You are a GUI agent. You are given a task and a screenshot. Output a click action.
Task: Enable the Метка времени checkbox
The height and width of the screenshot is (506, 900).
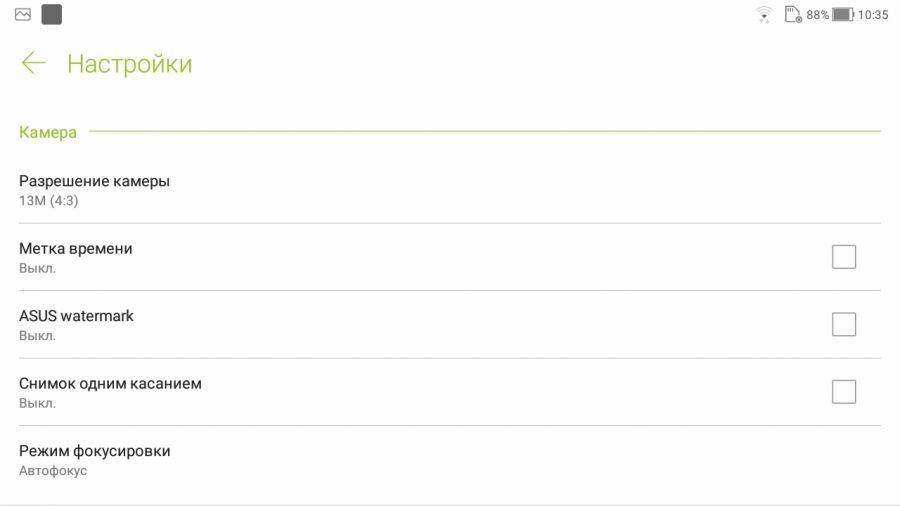pos(844,257)
